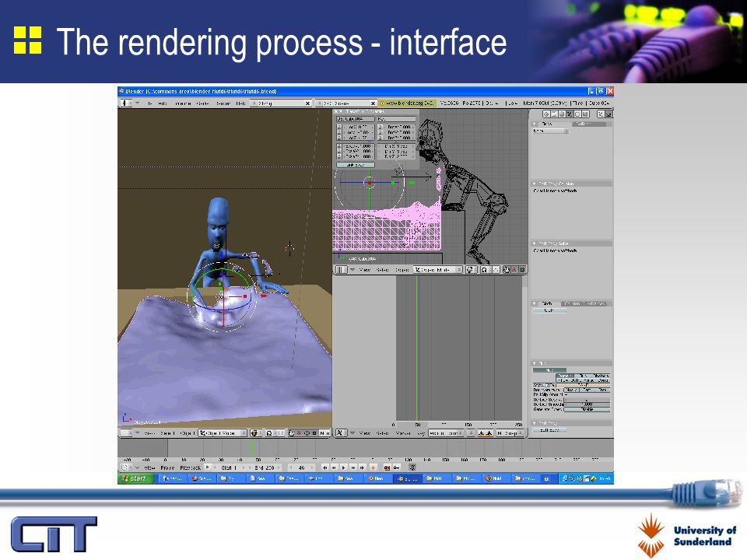This screenshot has height=560, width=747.
Task: Delete current scene with the X beside SCE field
Action: tap(373, 103)
